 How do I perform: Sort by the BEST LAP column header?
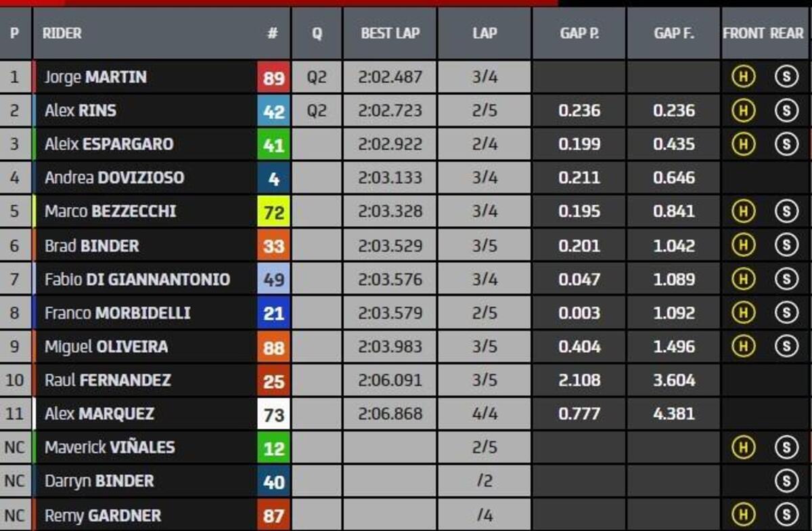point(389,33)
